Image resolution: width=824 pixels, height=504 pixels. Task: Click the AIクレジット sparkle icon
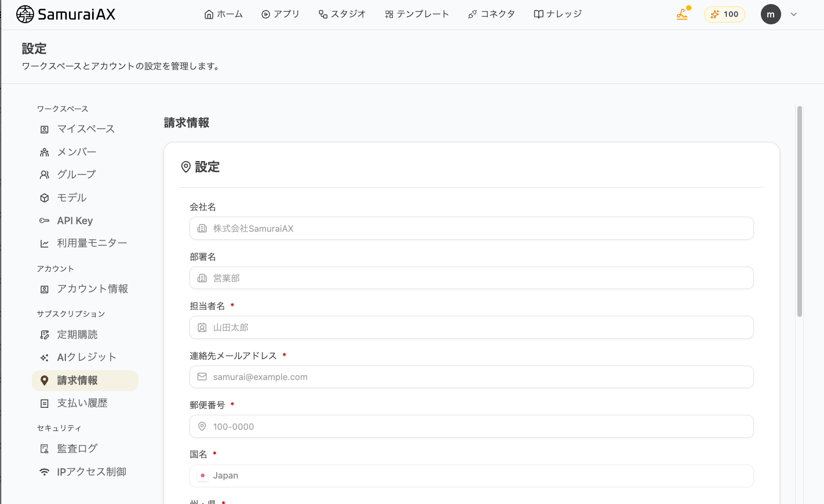pos(45,357)
